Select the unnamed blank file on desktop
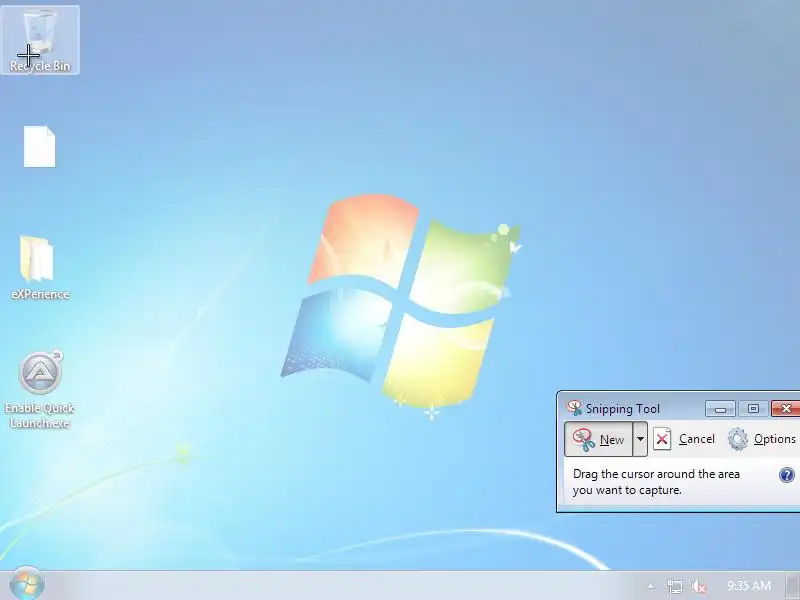This screenshot has height=600, width=800. [39, 146]
